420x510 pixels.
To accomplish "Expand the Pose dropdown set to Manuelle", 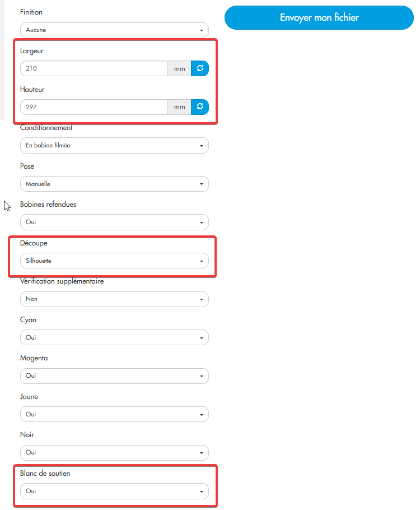I will [114, 184].
